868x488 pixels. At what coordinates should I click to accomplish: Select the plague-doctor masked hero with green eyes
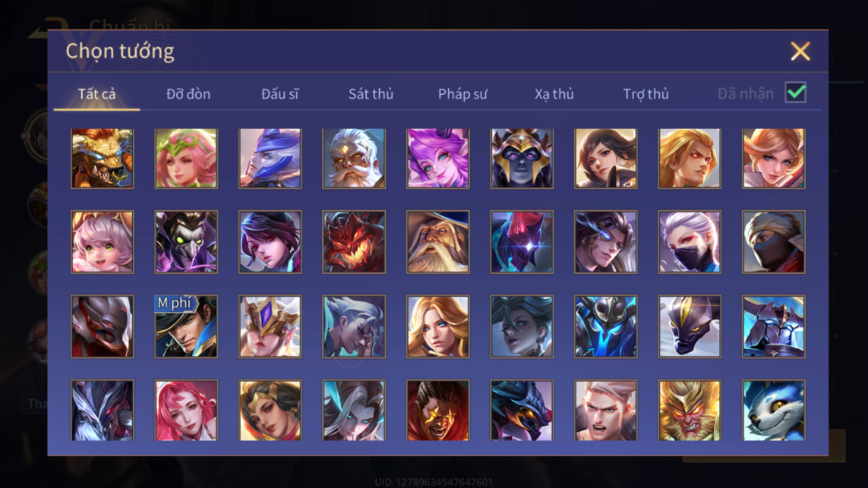(x=186, y=242)
